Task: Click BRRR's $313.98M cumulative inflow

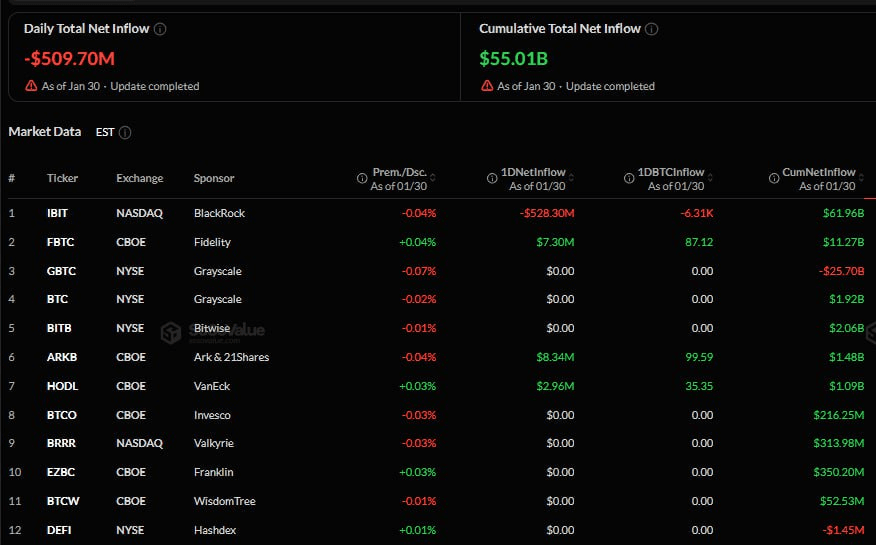Action: (839, 443)
